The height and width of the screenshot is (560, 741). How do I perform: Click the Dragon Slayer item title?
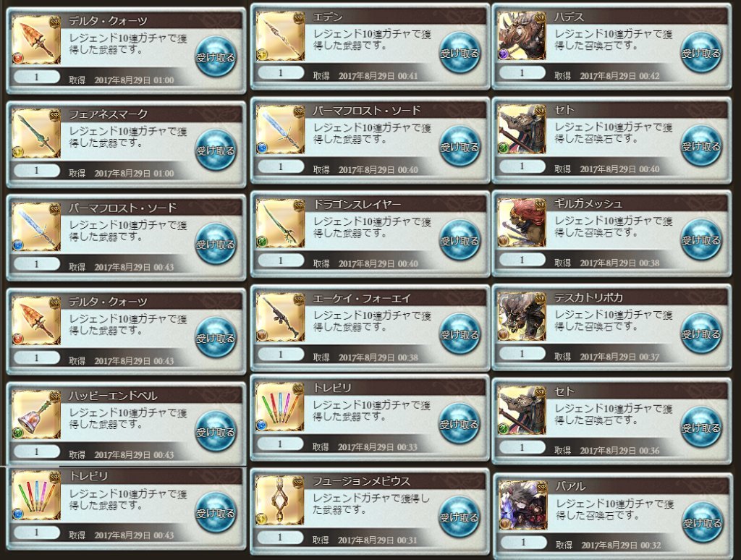click(x=357, y=204)
